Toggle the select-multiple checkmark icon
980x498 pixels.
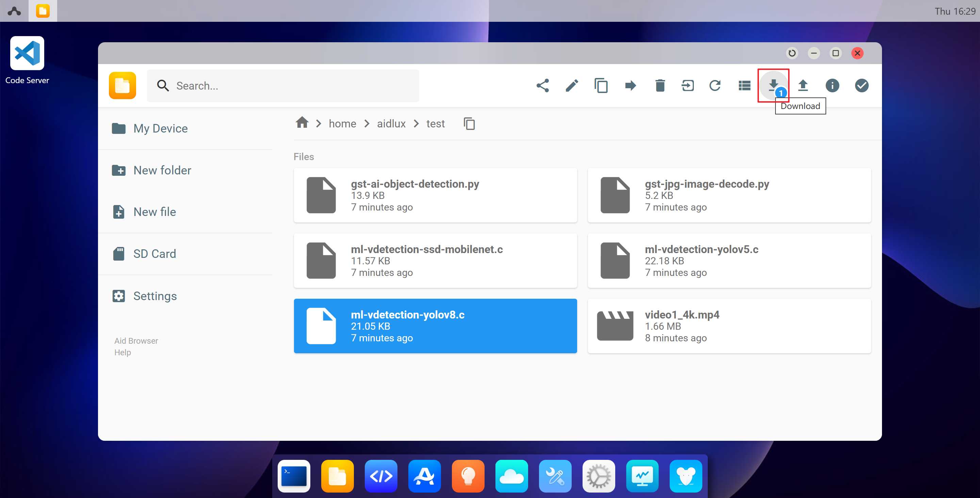pyautogui.click(x=861, y=85)
